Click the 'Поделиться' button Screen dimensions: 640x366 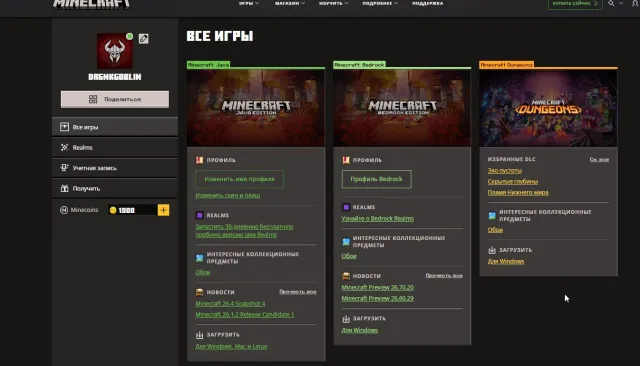point(115,99)
